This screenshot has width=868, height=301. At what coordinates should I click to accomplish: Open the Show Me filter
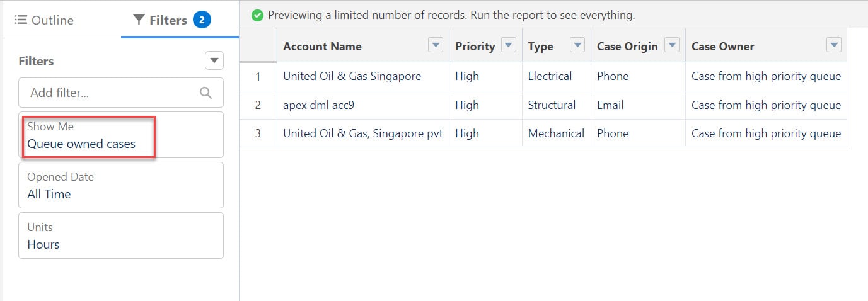[x=120, y=135]
